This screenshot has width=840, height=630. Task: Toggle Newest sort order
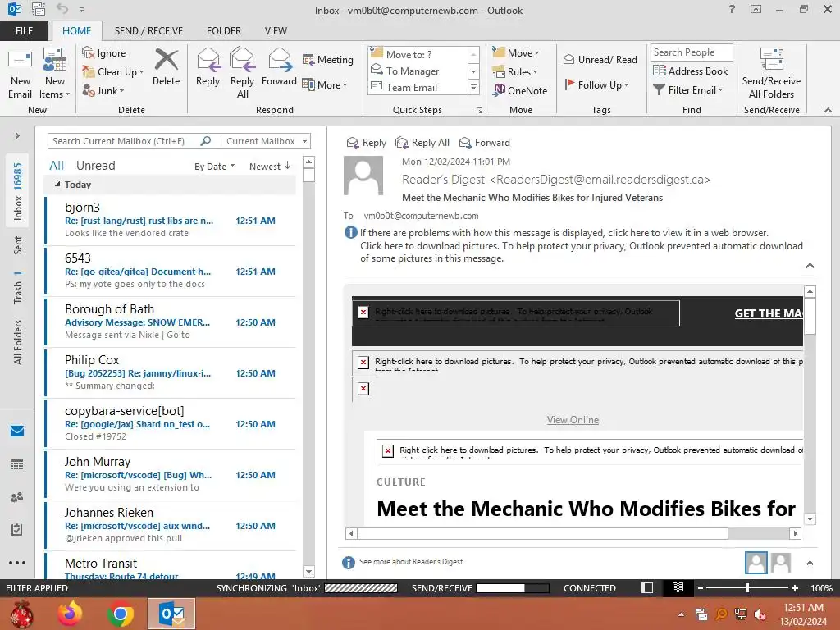tap(269, 167)
